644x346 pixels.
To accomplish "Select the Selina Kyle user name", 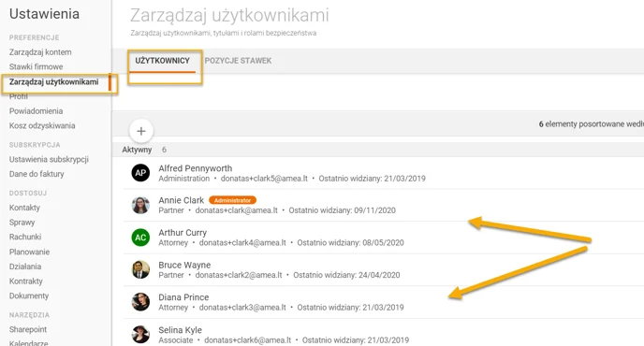I will coord(181,330).
